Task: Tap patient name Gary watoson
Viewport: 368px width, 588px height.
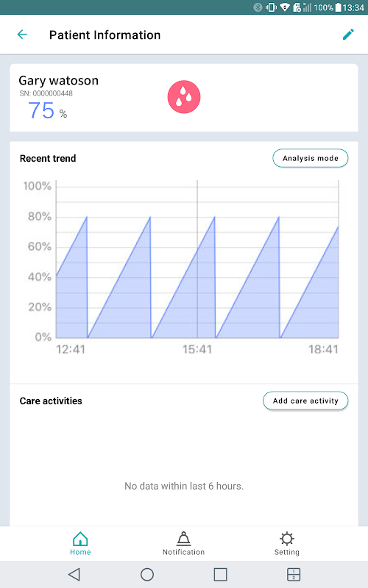Action: pos(59,80)
